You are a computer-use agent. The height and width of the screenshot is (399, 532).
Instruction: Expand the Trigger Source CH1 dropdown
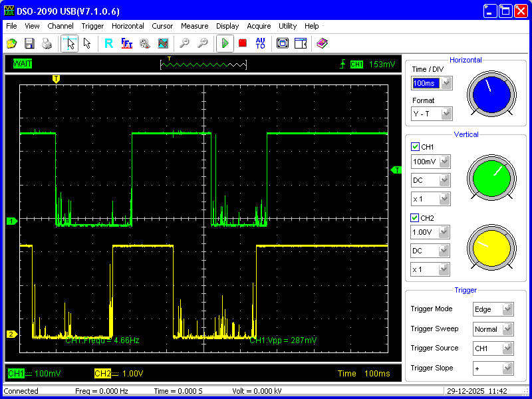point(508,348)
